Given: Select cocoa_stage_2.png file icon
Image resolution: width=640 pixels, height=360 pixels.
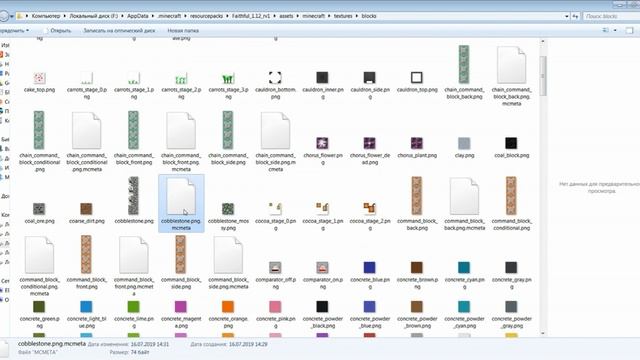Looking at the screenshot, I should coord(370,209).
